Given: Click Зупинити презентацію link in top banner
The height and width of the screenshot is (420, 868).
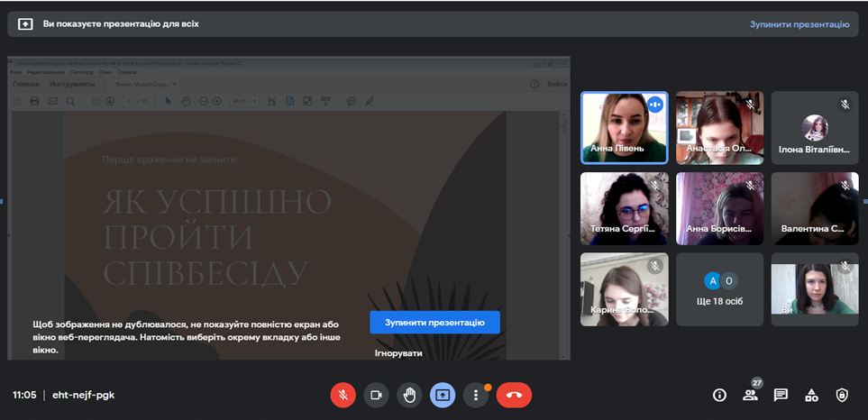Looking at the screenshot, I should click(x=799, y=24).
